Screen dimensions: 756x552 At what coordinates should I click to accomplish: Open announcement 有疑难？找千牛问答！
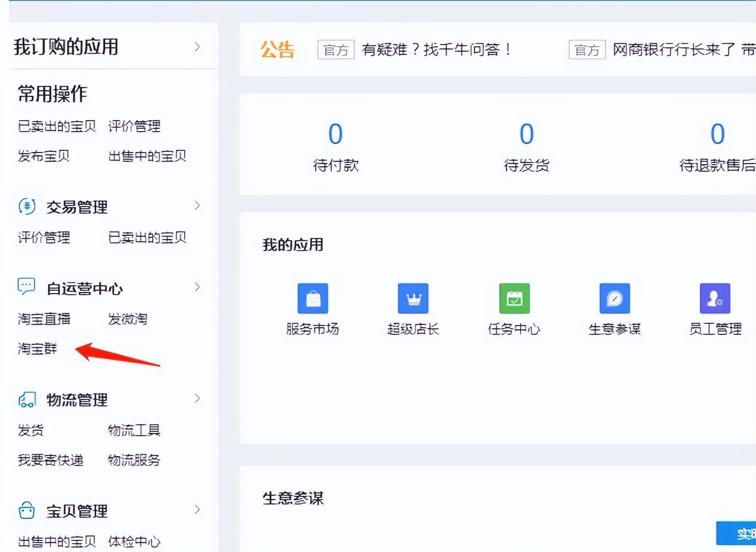(x=438, y=50)
